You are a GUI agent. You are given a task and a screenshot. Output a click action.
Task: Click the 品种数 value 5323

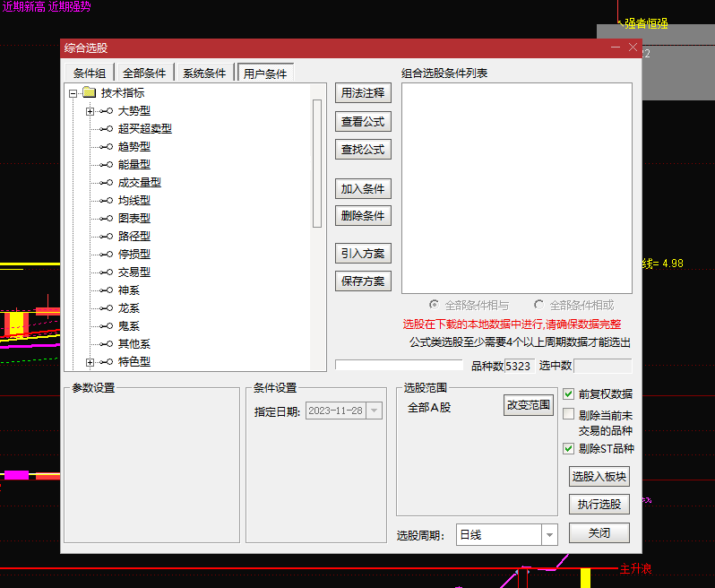tap(519, 367)
